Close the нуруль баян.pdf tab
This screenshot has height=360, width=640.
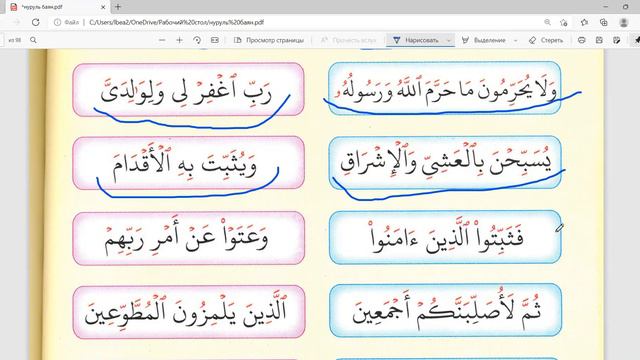coord(103,7)
